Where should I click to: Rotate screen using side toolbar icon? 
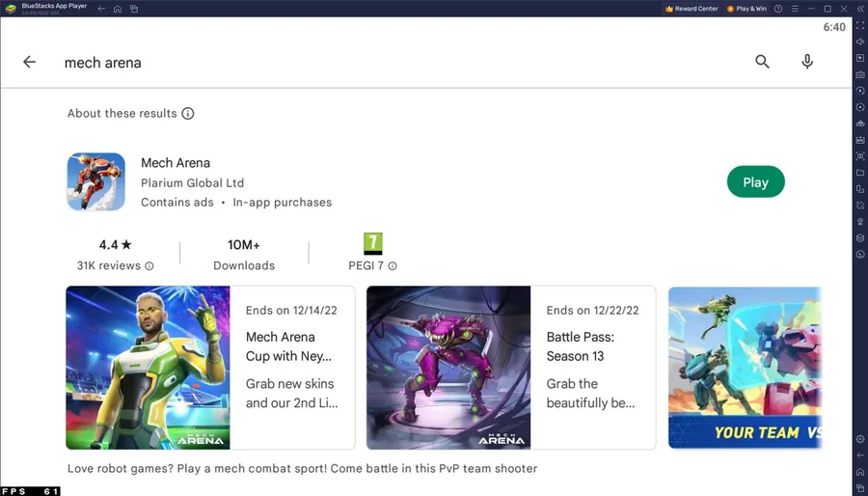coord(860,189)
